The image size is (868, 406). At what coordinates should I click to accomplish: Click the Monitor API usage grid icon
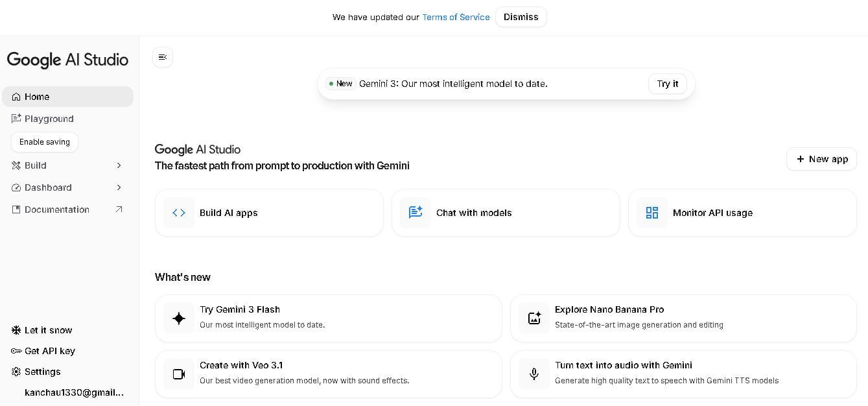[652, 212]
